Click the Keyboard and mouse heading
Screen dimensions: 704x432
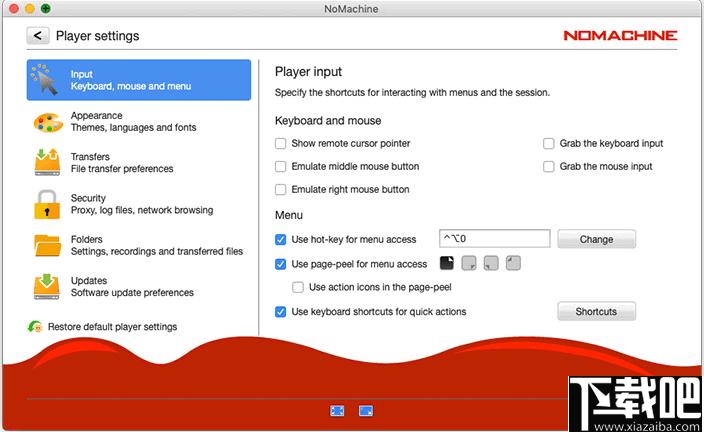328,121
